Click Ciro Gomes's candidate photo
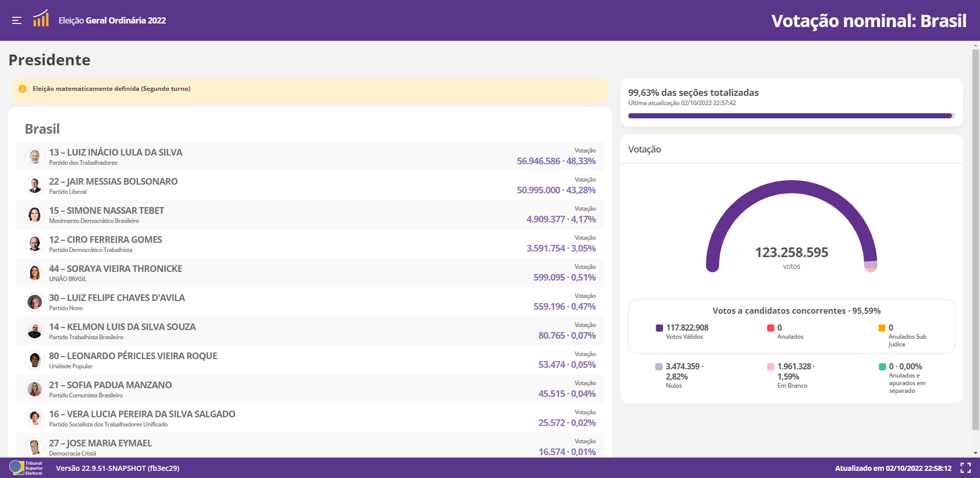980x478 pixels. click(x=35, y=244)
